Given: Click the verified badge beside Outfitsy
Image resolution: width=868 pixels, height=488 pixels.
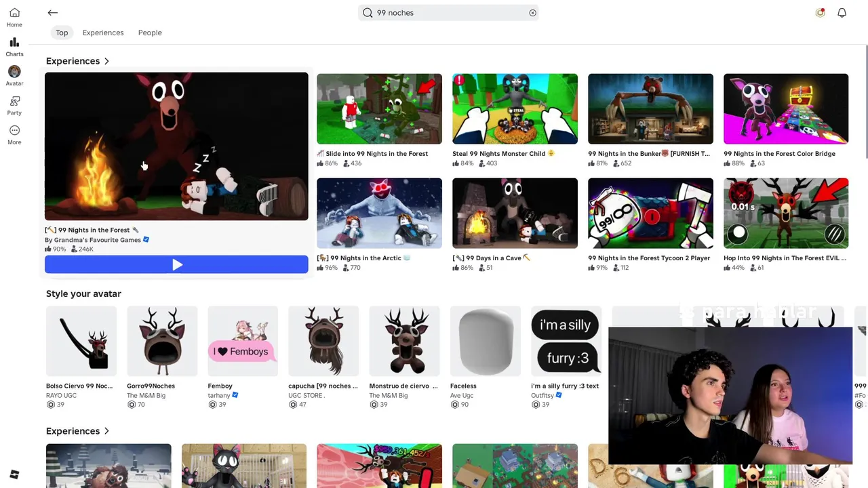Looking at the screenshot, I should click(559, 395).
